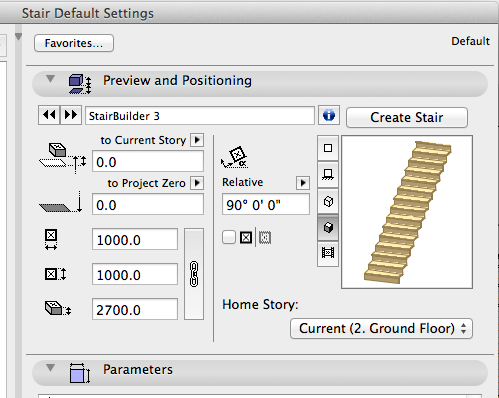Click the to Project Zero label
Image resolution: width=499 pixels, height=398 pixels.
146,183
